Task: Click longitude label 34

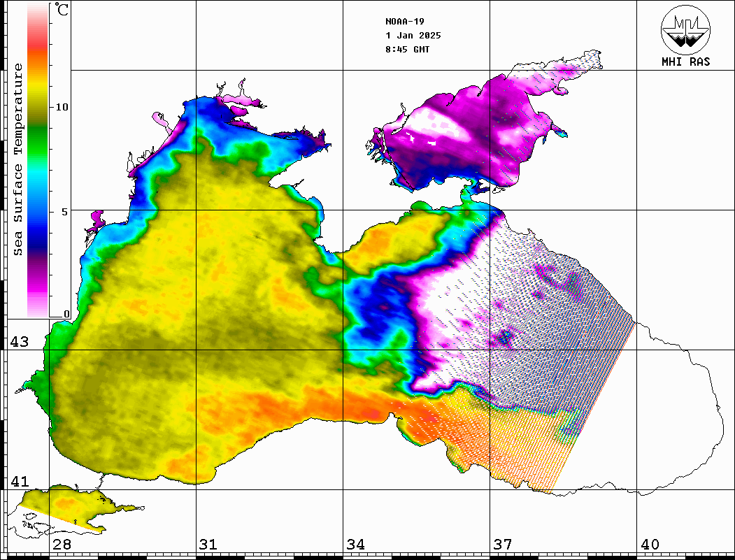Action: [x=355, y=544]
